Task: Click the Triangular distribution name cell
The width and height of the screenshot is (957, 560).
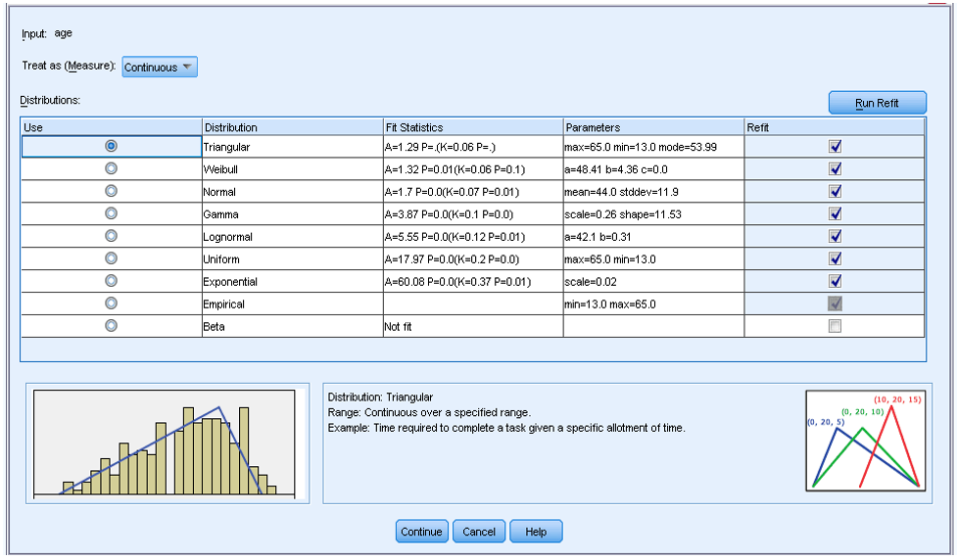Action: pyautogui.click(x=292, y=147)
